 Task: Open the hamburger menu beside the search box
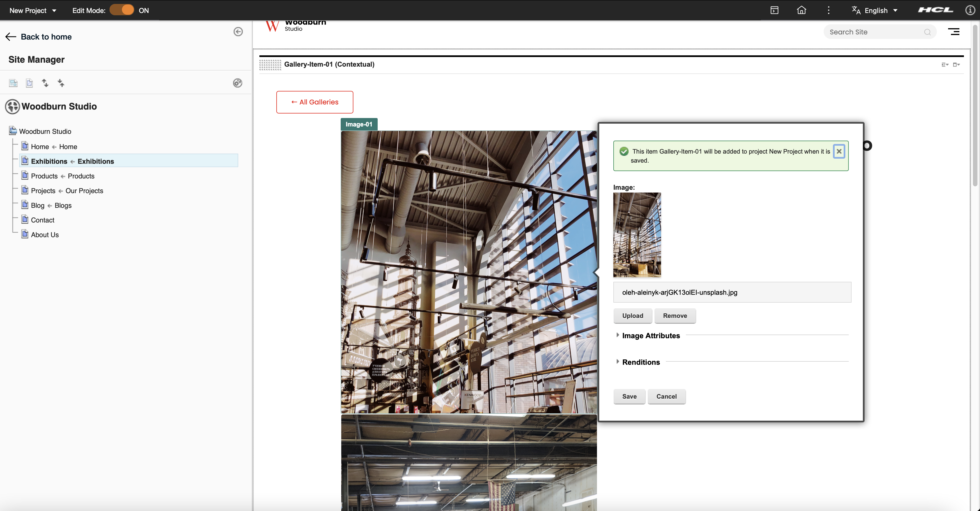pyautogui.click(x=954, y=32)
